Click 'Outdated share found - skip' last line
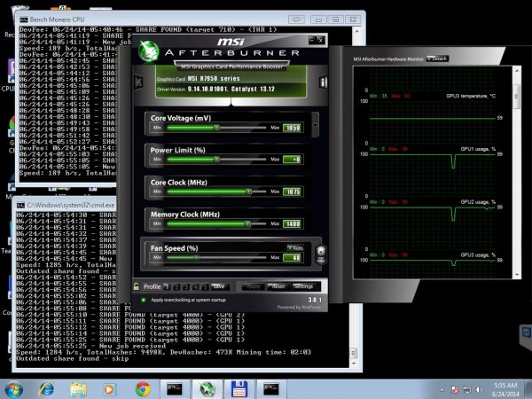This screenshot has height=399, width=532. (73, 358)
